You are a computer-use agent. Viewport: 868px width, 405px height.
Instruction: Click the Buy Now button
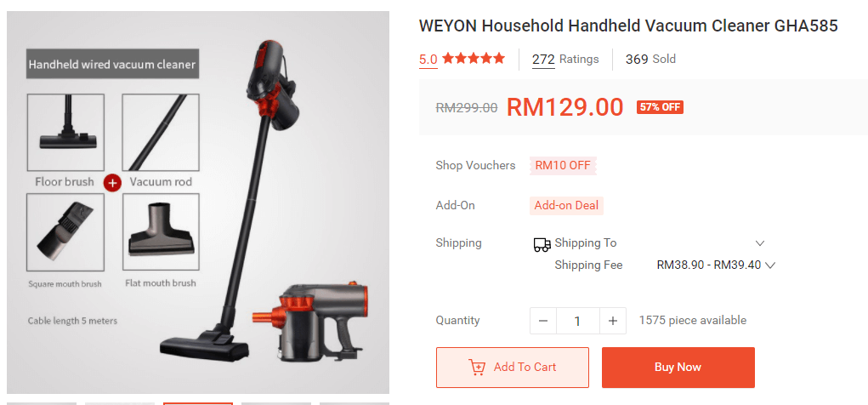click(678, 368)
